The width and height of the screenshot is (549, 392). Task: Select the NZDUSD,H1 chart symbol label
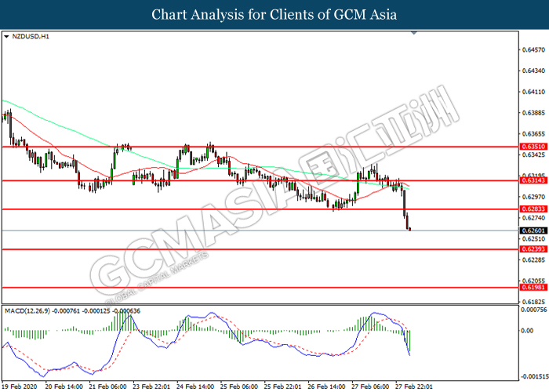pos(31,36)
